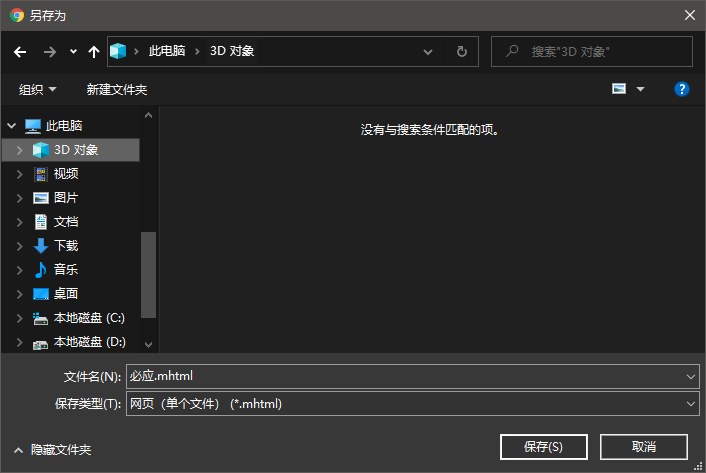Viewport: 706px width, 473px height.
Task: Click the 保存(S) button
Action: pos(543,446)
